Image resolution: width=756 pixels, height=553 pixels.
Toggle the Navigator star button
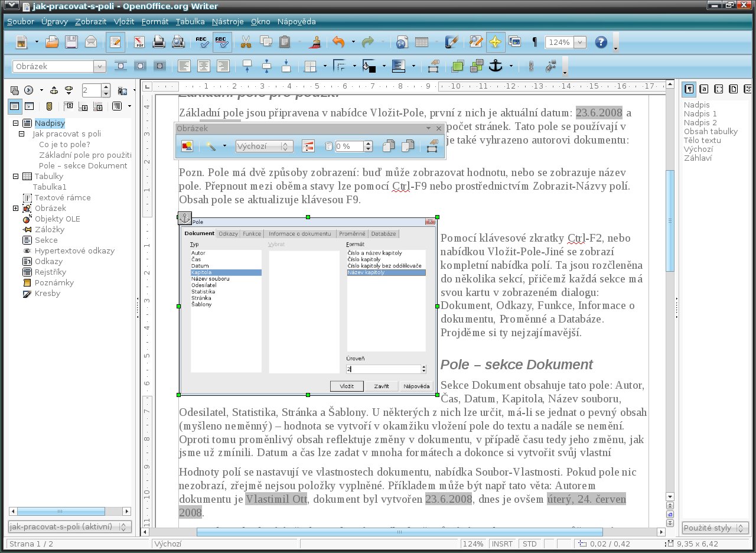tap(496, 42)
